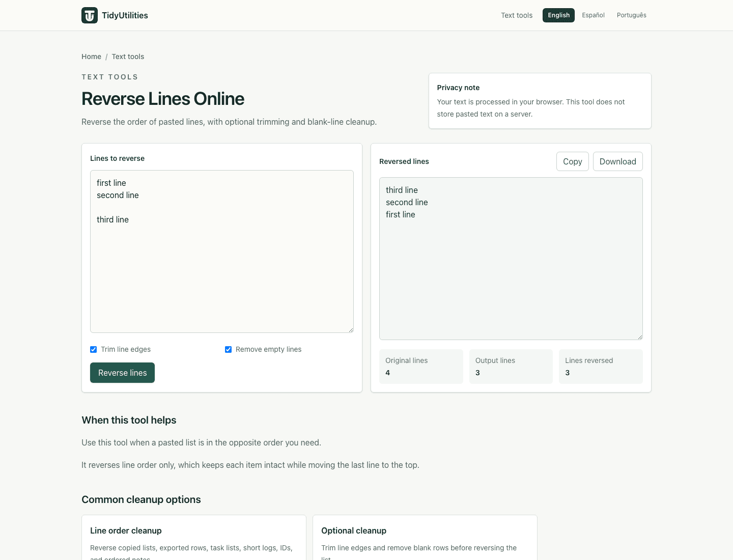Switch language to Português
Image resolution: width=733 pixels, height=560 pixels.
coord(631,15)
